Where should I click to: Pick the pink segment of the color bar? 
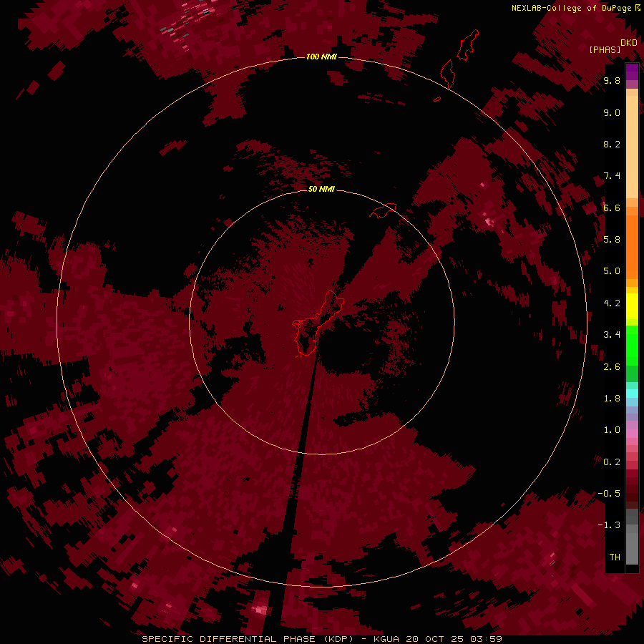tap(632, 434)
